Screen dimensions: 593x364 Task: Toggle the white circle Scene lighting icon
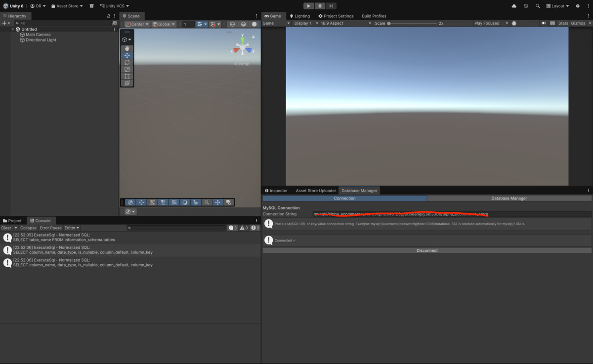pyautogui.click(x=254, y=24)
